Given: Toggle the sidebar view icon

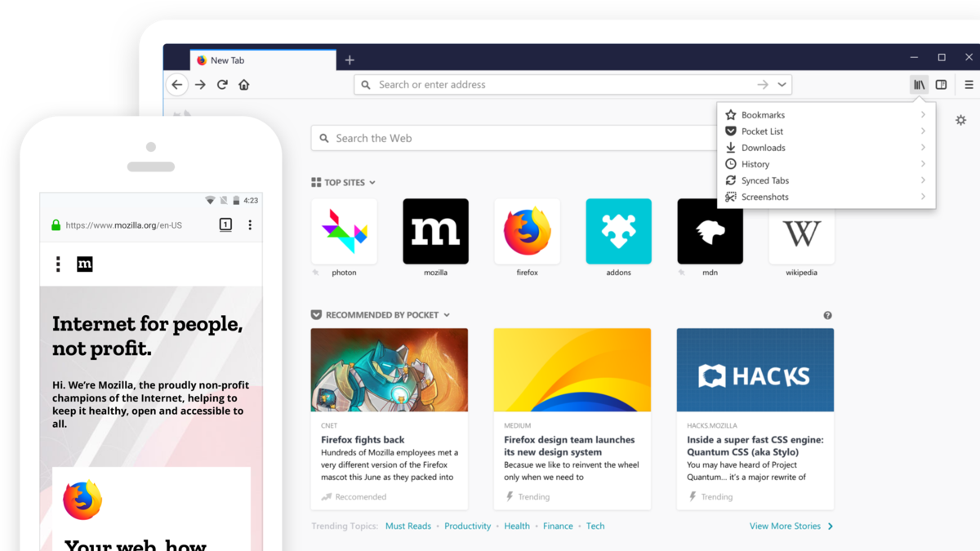Looking at the screenshot, I should click(942, 85).
